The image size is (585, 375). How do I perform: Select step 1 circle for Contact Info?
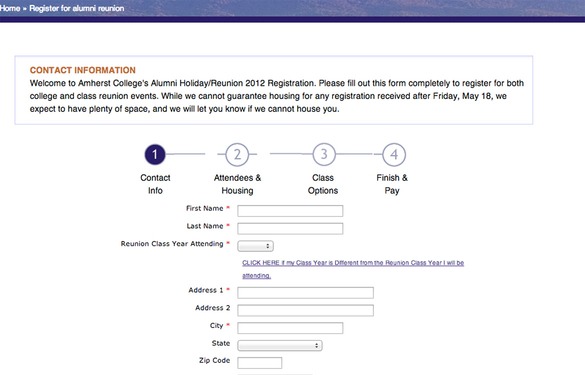(155, 154)
